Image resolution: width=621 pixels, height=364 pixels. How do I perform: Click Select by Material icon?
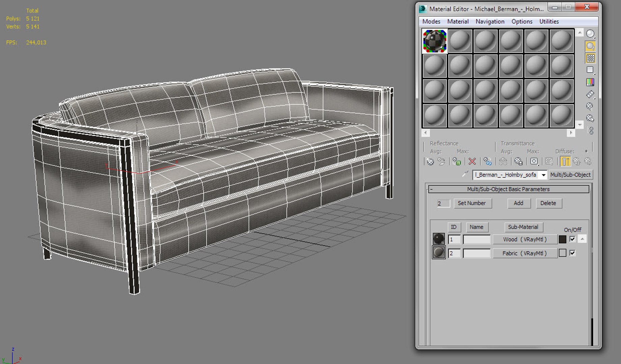click(x=590, y=118)
